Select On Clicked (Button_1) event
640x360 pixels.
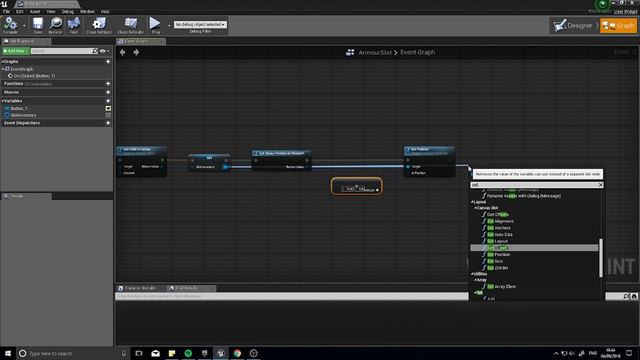(32, 76)
